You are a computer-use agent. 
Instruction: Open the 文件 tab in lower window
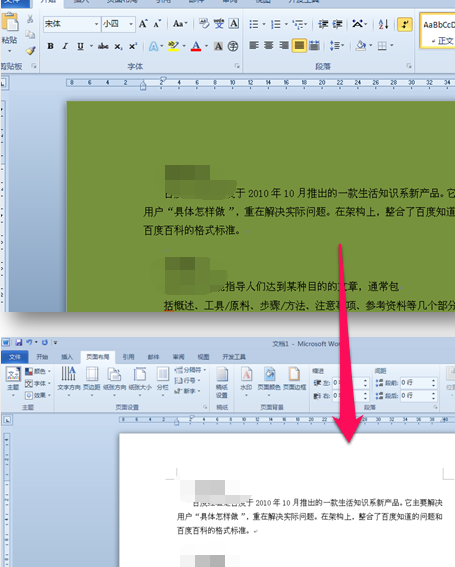click(15, 357)
